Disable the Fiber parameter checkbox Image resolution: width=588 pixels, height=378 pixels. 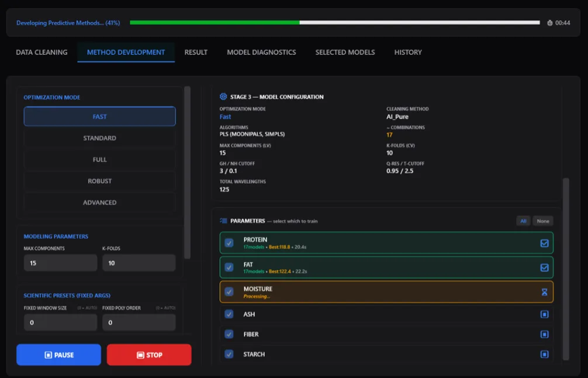point(229,334)
